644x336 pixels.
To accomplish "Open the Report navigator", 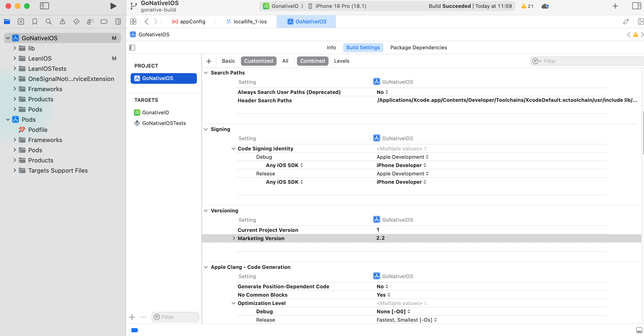I will click(x=118, y=22).
